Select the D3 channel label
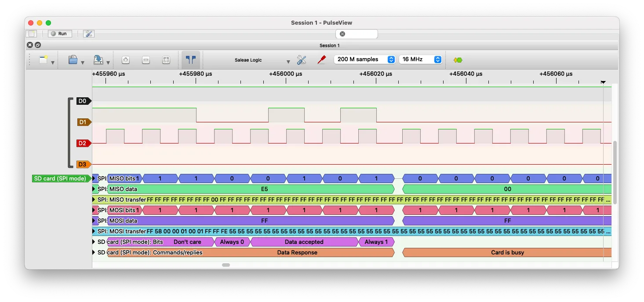 tap(84, 164)
